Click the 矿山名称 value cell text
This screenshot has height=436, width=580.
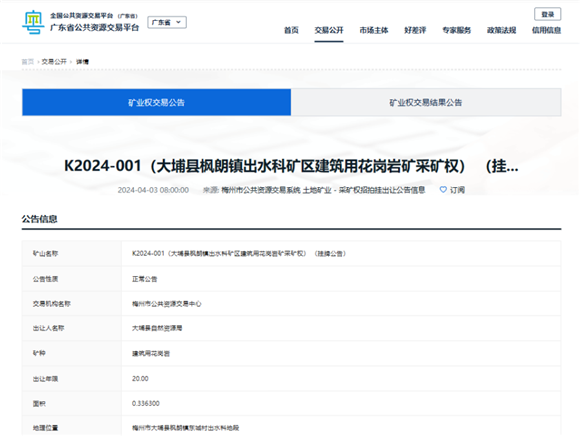[x=239, y=254]
